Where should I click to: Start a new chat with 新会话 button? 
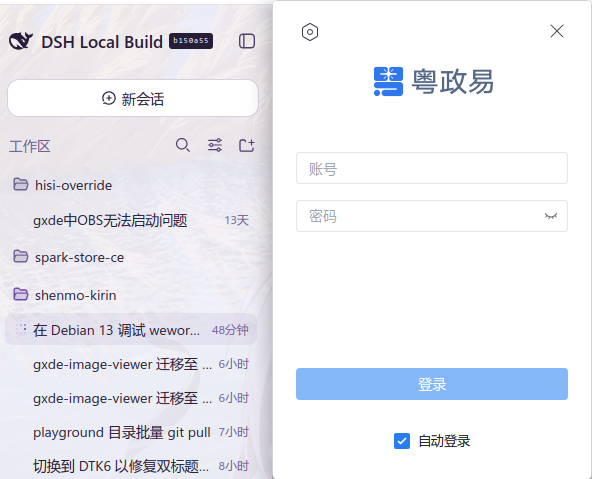[133, 98]
